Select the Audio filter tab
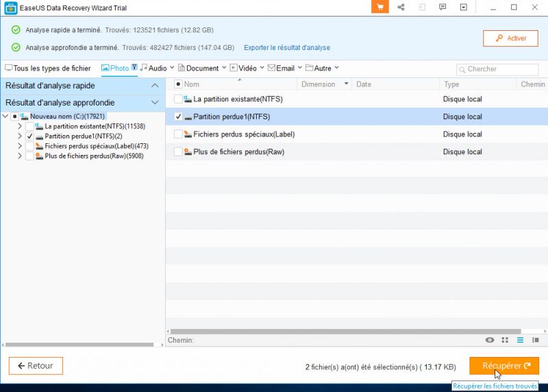548x392 pixels. pyautogui.click(x=153, y=69)
